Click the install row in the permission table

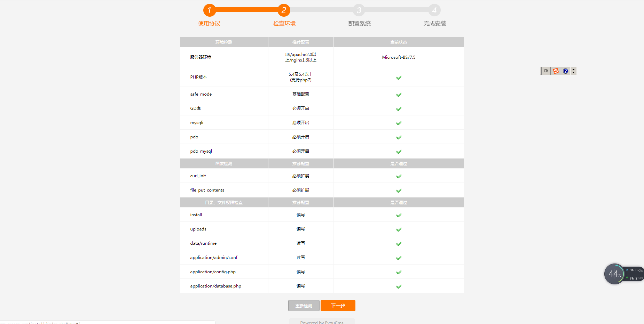[196, 214]
